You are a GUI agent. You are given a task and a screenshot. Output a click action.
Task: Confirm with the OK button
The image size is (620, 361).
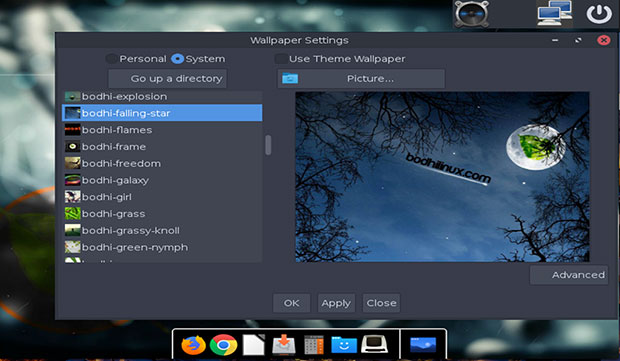(291, 303)
